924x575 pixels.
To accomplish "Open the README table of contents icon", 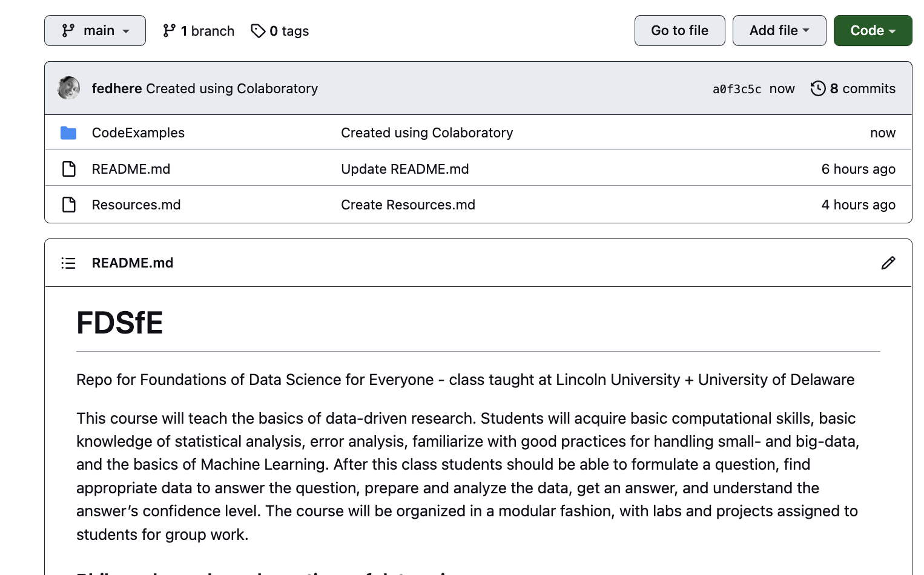I will 68,263.
